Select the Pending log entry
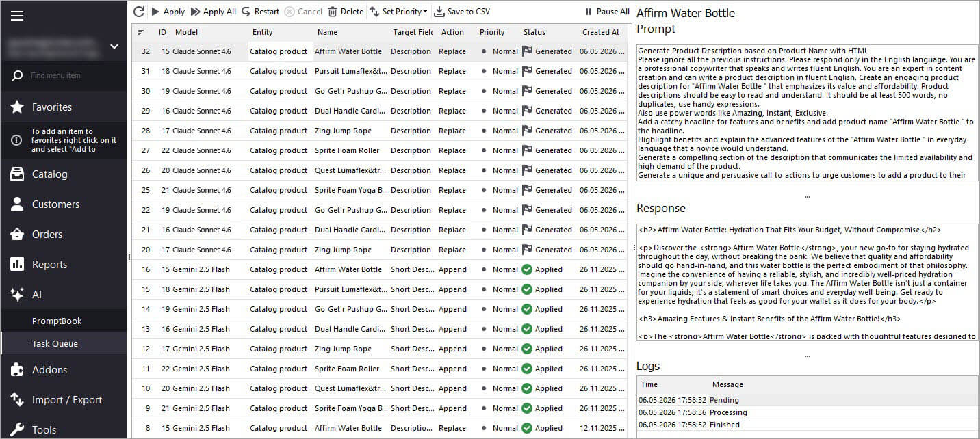This screenshot has width=980, height=439. (x=808, y=400)
